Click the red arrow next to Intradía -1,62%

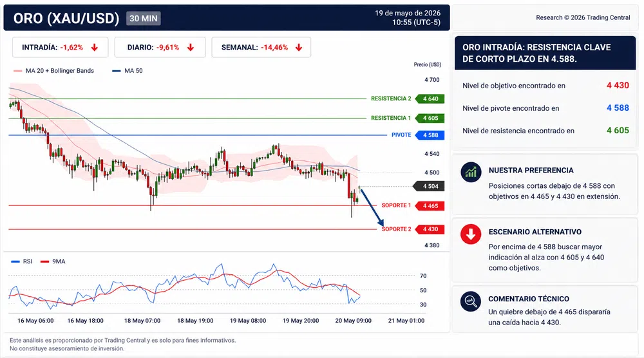[95, 48]
